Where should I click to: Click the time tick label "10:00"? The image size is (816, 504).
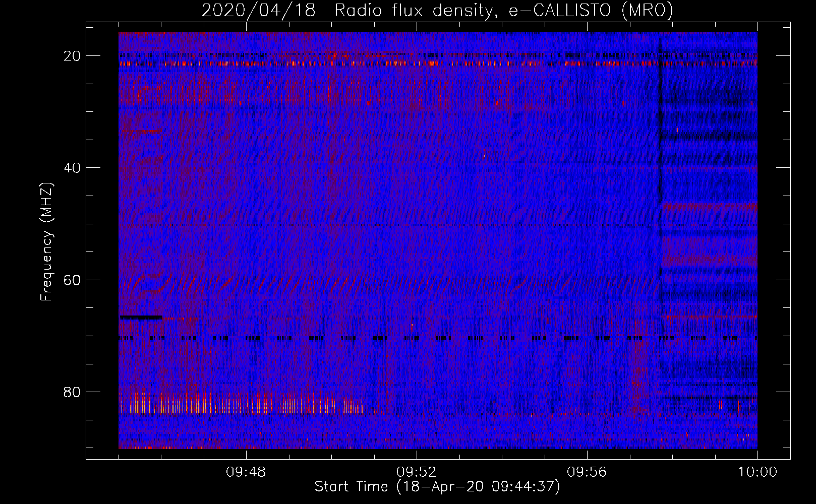coord(757,472)
